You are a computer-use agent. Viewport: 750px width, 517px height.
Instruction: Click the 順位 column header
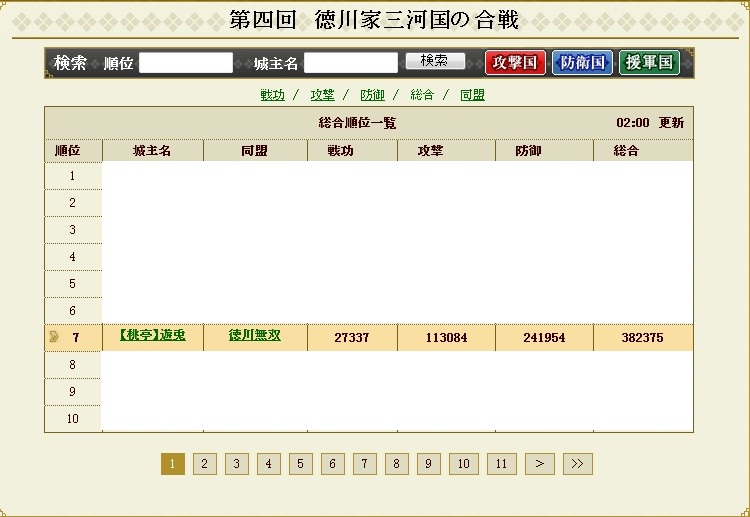click(x=73, y=151)
